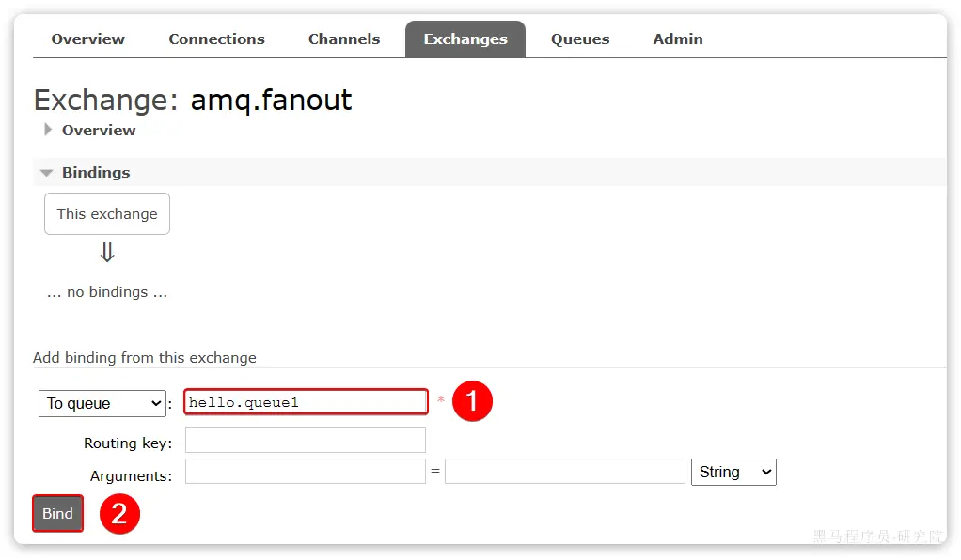This screenshot has height=560, width=961.
Task: Click the Routing key input field
Action: [306, 440]
